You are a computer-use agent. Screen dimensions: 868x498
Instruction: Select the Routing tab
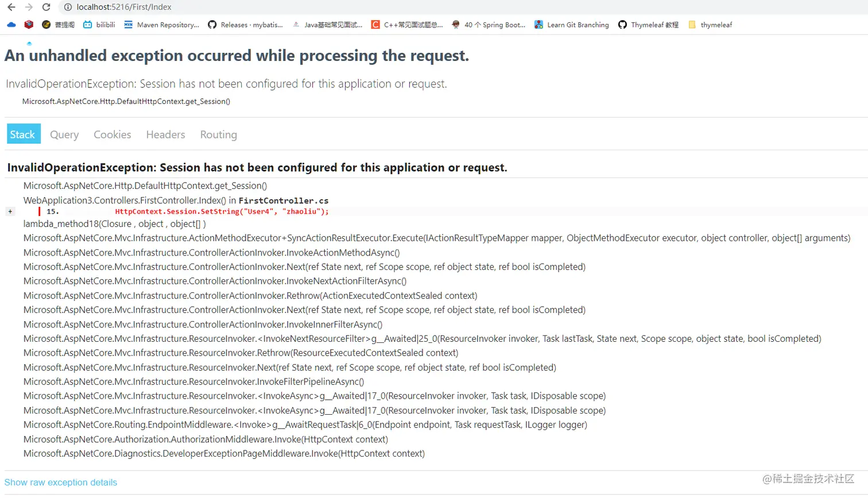(x=218, y=134)
